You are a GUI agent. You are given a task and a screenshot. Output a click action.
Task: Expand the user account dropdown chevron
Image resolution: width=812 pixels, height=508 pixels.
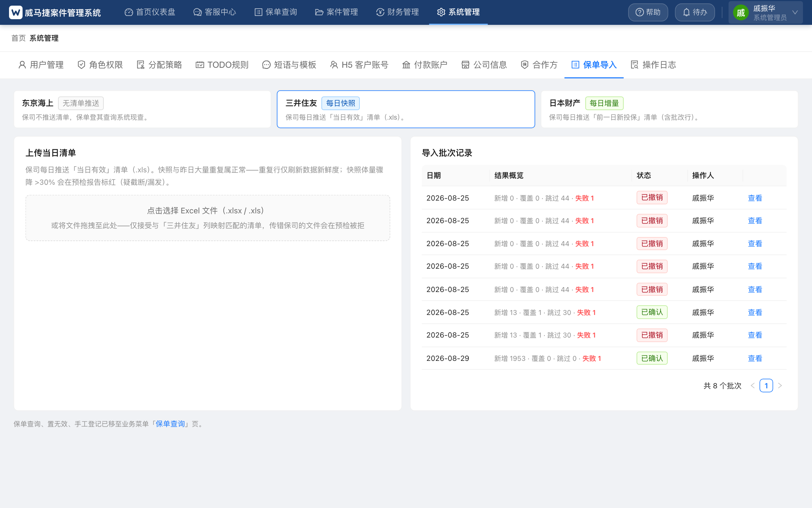click(795, 12)
